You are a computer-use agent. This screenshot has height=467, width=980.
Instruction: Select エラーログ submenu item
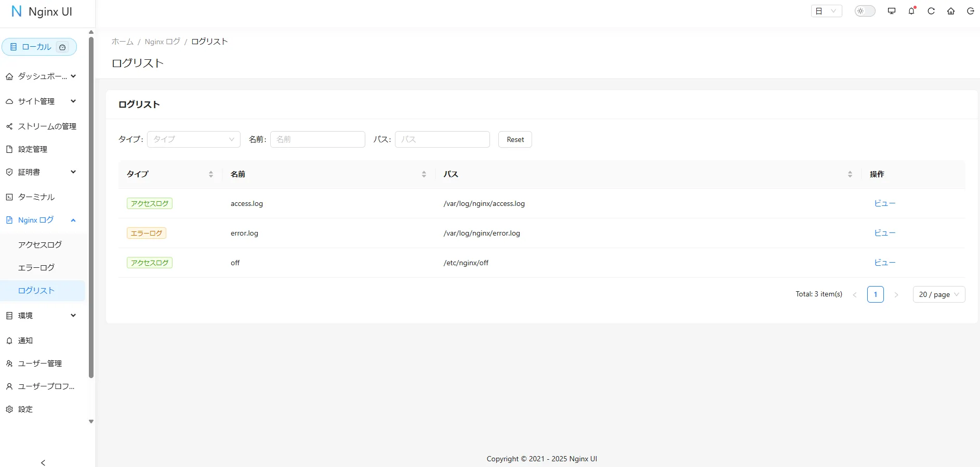click(43, 268)
